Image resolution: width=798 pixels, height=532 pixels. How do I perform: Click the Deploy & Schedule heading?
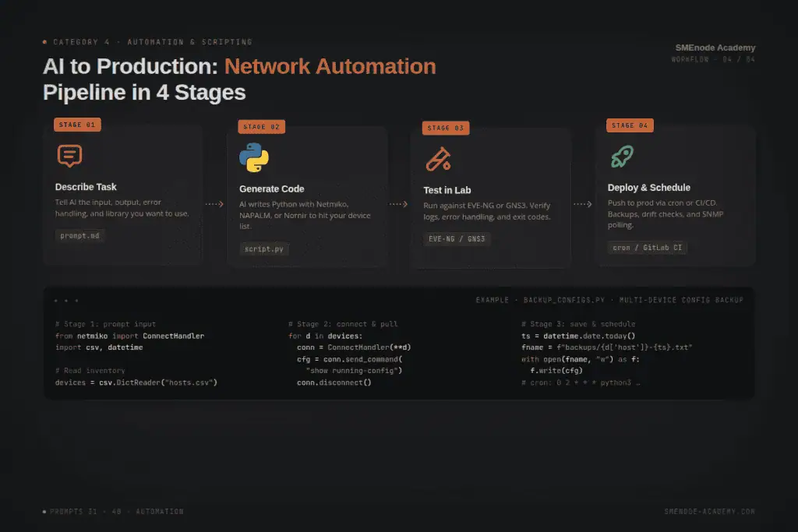pyautogui.click(x=649, y=188)
